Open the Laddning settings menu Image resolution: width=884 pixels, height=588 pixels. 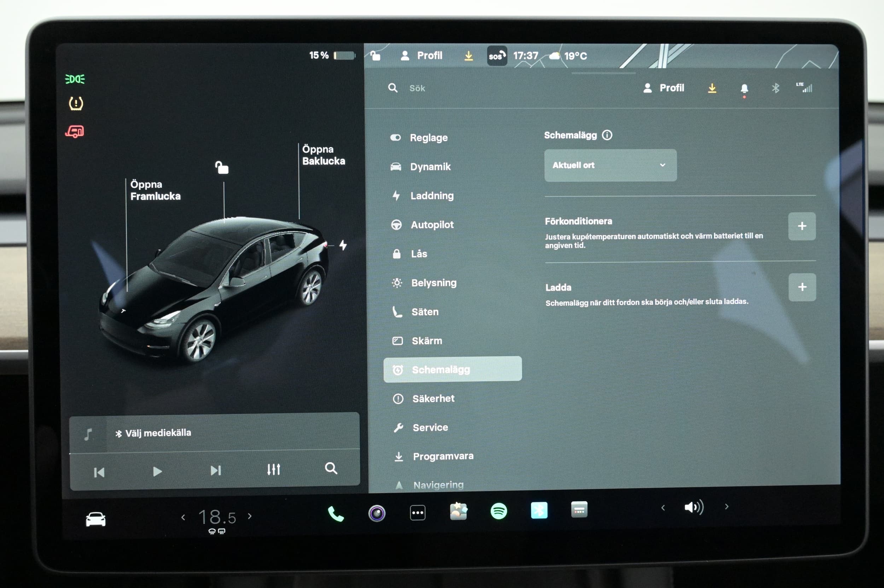[431, 196]
